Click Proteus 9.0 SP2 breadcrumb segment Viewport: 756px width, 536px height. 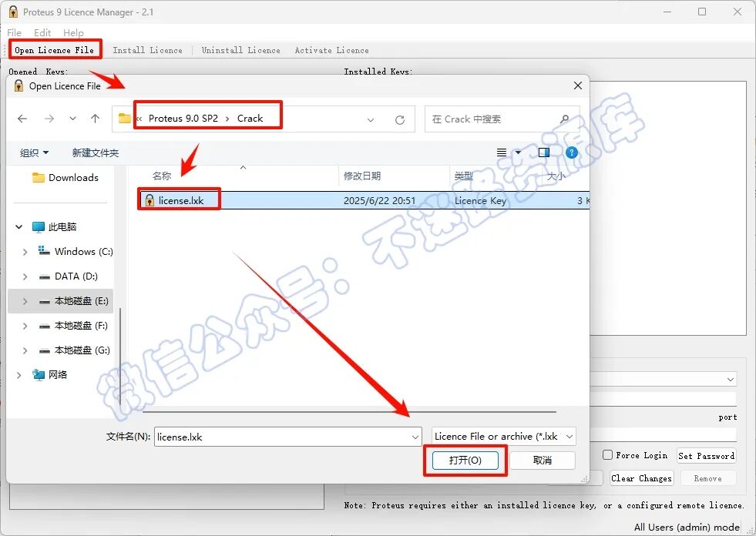coord(183,119)
